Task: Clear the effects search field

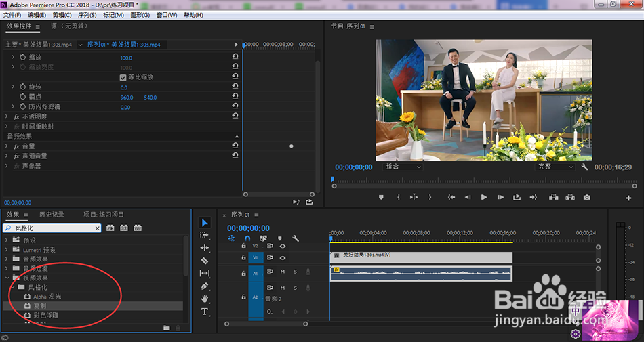Action: 98,228
